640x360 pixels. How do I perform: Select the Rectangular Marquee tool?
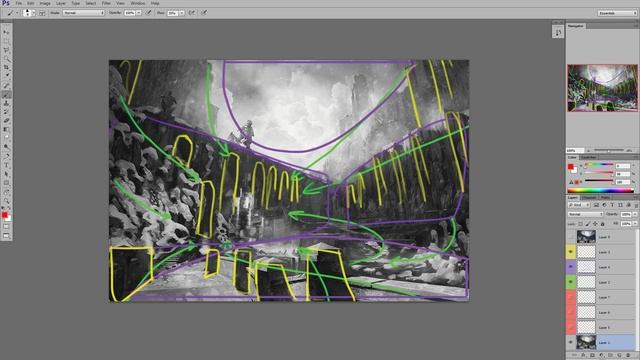coord(6,41)
